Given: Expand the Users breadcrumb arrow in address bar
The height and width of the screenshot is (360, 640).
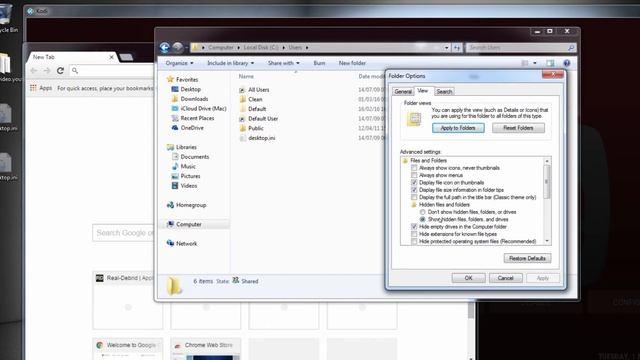Looking at the screenshot, I should tap(307, 48).
